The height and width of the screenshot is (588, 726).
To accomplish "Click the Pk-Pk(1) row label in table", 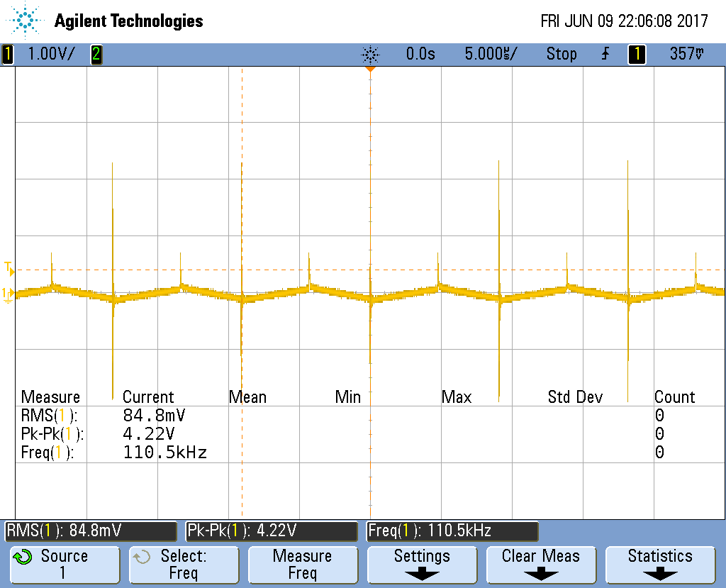I will (x=52, y=434).
